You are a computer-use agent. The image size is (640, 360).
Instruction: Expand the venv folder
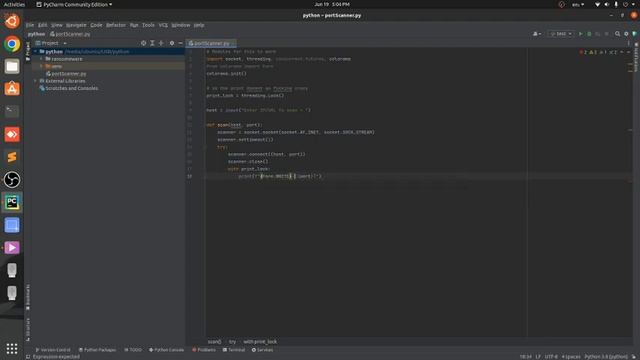(41, 66)
